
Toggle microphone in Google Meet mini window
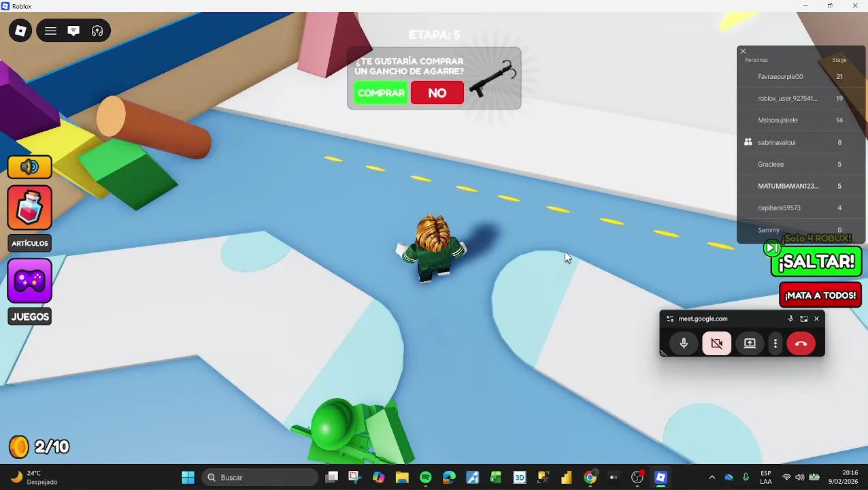pyautogui.click(x=684, y=344)
